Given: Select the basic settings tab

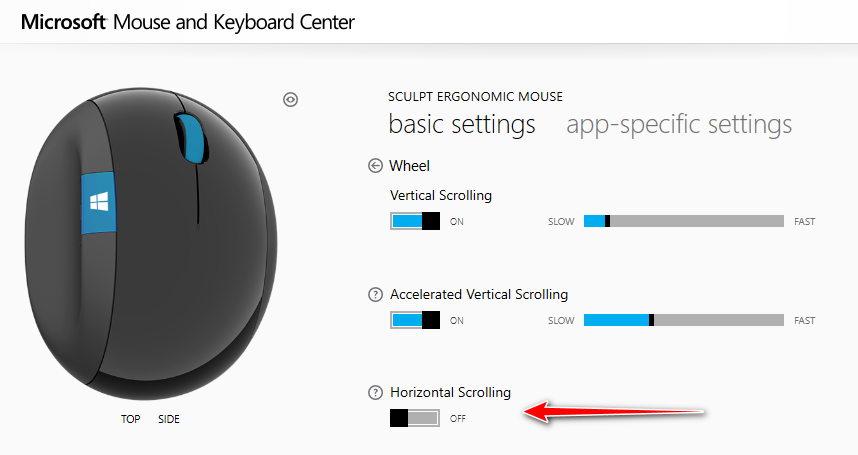Looking at the screenshot, I should (461, 125).
